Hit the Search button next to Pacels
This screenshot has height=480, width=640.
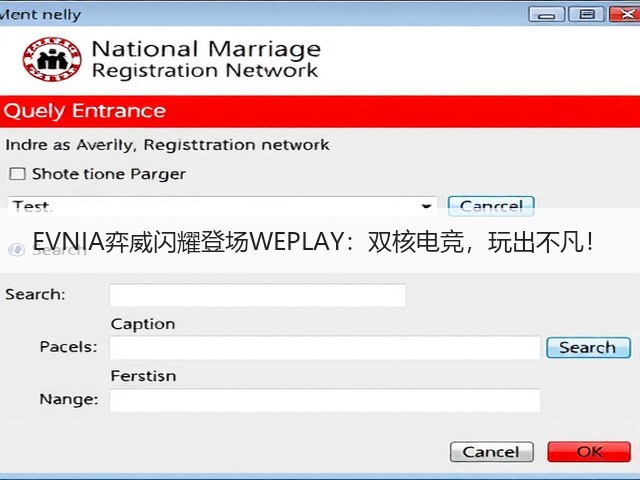coord(588,348)
